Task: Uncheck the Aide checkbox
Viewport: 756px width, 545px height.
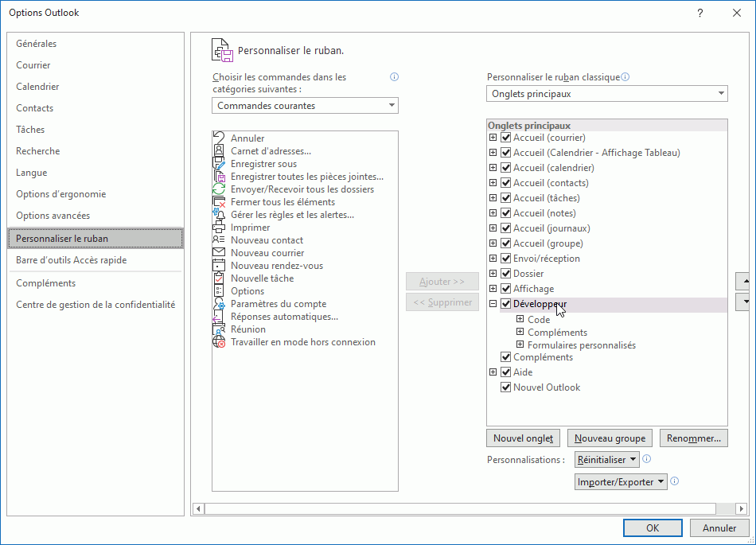Action: click(506, 372)
